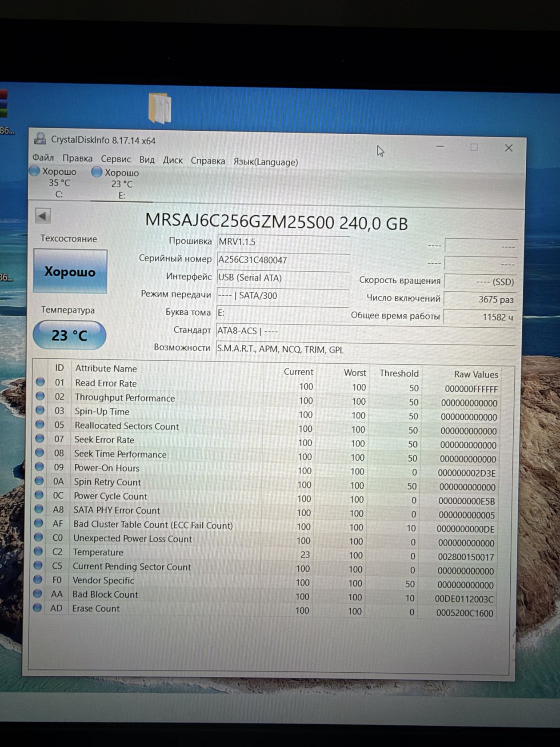Click status dot for Power-On Hours

click(39, 466)
